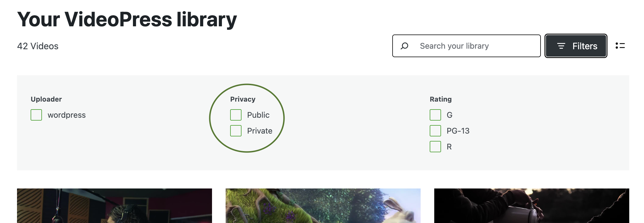Enable the wordpress uploader filter
The height and width of the screenshot is (223, 644).
pyautogui.click(x=36, y=115)
